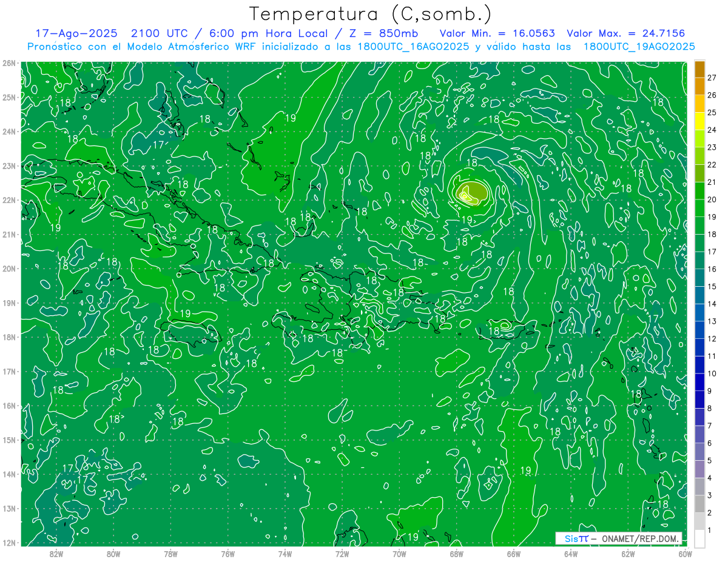Click the 19 contour label near 24N 74W
Image resolution: width=728 pixels, height=562 pixels.
290,118
